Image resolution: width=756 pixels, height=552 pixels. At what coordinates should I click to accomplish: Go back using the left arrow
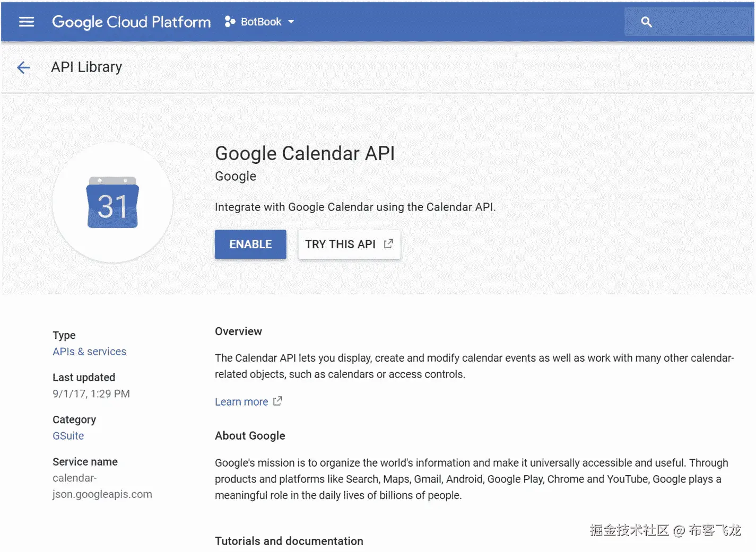pyautogui.click(x=23, y=67)
